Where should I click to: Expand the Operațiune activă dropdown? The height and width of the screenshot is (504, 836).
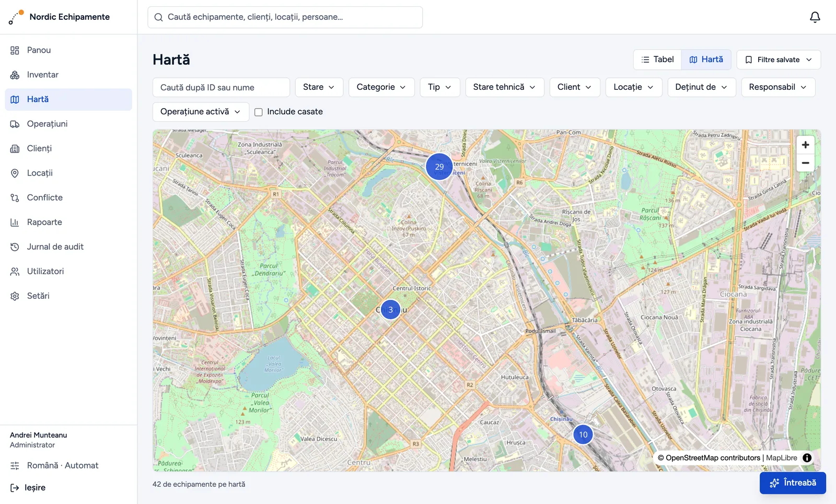[x=201, y=112]
